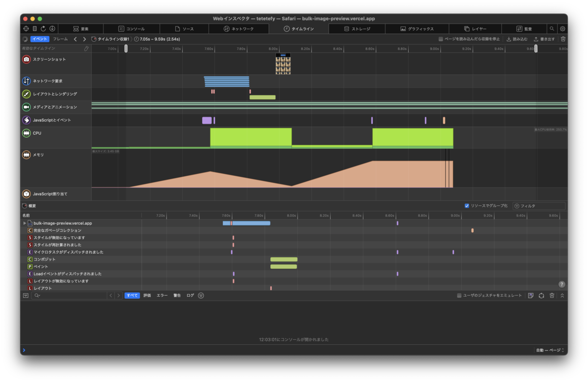588x382 pixels.
Task: Open the コンソール tab
Action: 131,29
